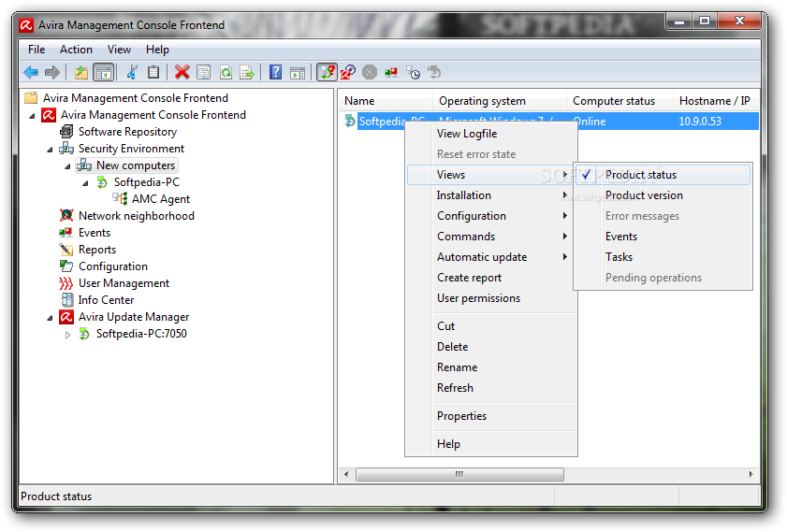
Task: Click the Reports pencil icon in tree
Action: [66, 250]
